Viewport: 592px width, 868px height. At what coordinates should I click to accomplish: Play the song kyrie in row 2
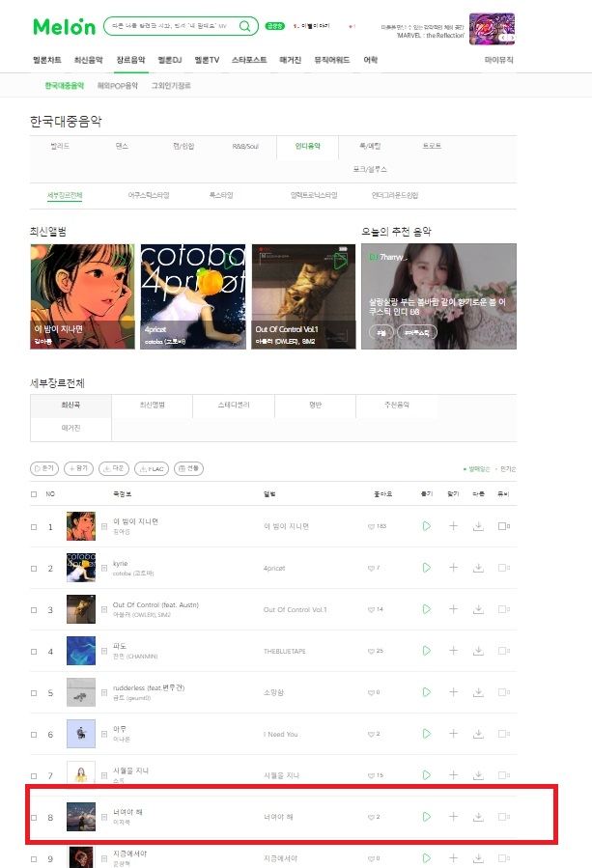[427, 568]
